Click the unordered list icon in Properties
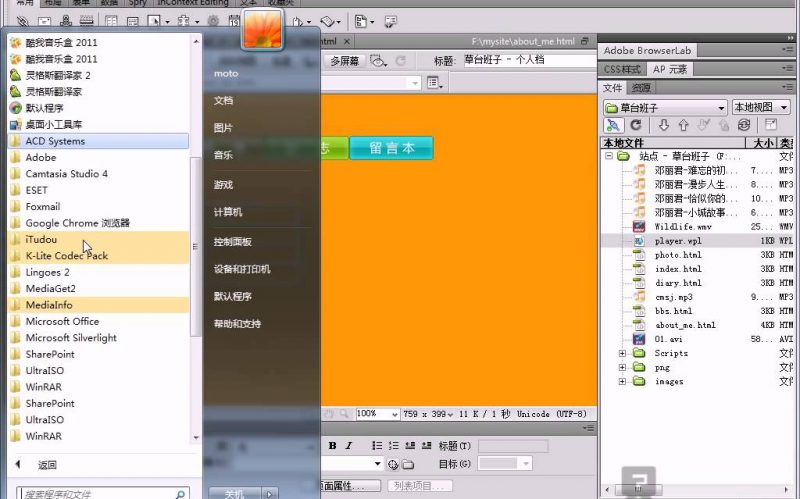Viewport: 800px width, 499px height. tap(377, 446)
